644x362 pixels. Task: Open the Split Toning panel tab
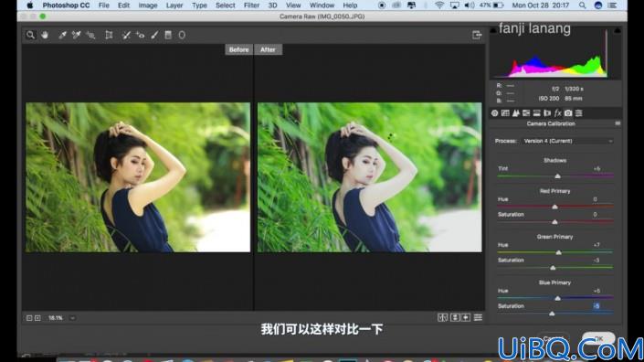pyautogui.click(x=536, y=113)
